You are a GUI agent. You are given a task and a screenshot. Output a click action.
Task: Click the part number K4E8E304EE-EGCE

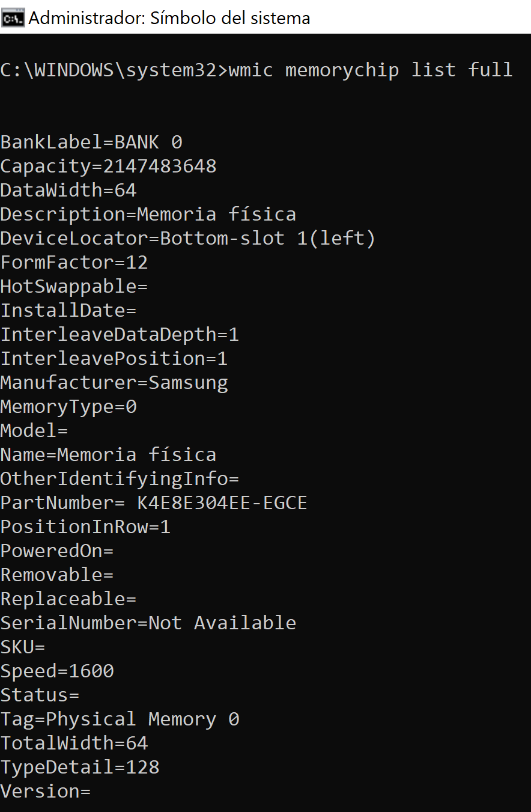[x=222, y=503]
